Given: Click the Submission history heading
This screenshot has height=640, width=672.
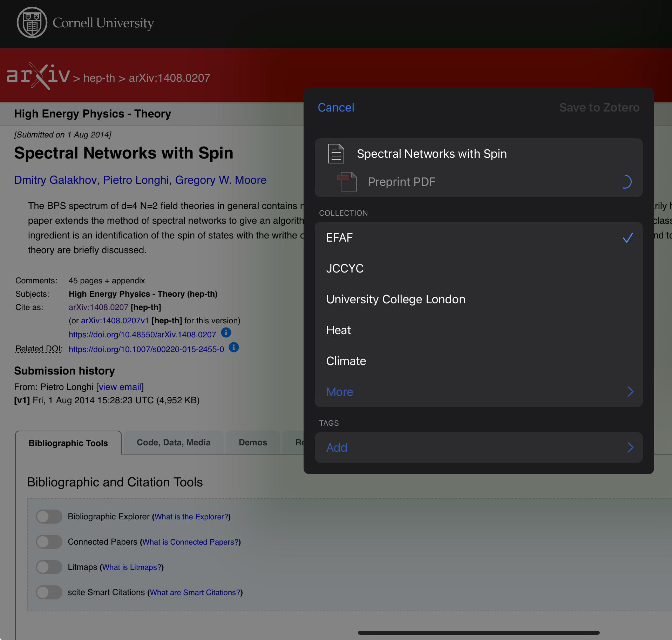Looking at the screenshot, I should pyautogui.click(x=65, y=371).
